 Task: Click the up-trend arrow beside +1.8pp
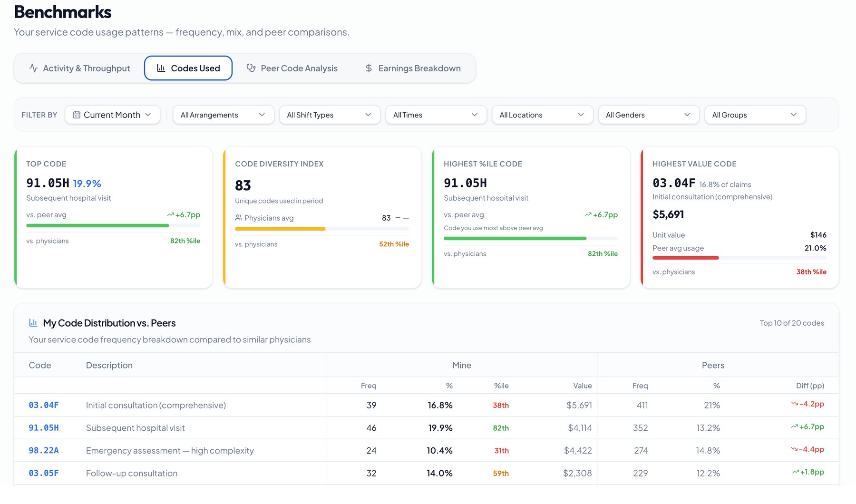pos(795,472)
